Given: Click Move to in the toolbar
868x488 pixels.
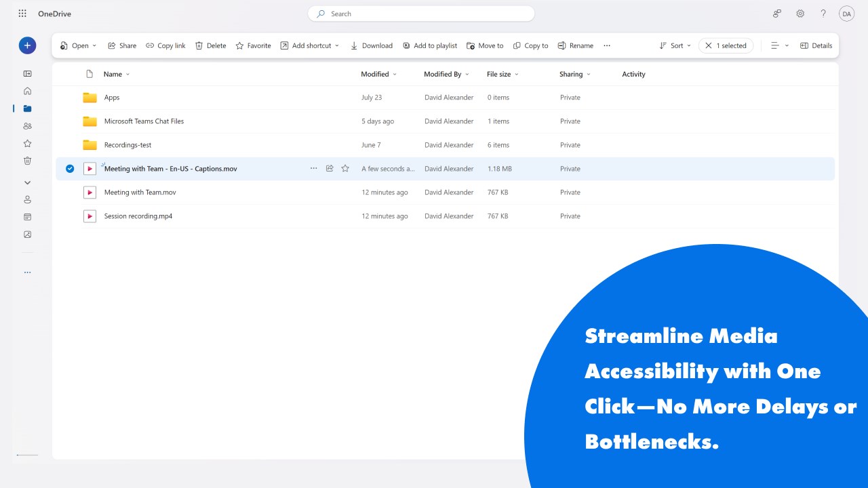Looking at the screenshot, I should coord(485,45).
